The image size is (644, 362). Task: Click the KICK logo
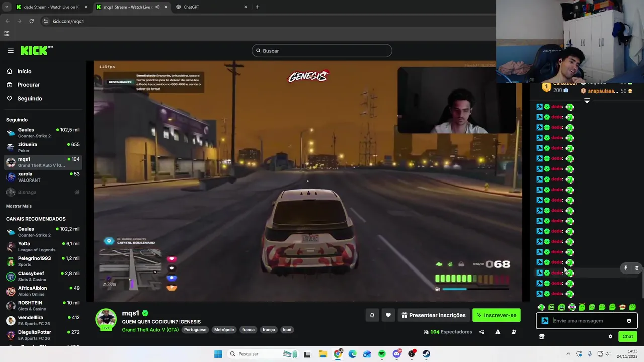[37, 51]
